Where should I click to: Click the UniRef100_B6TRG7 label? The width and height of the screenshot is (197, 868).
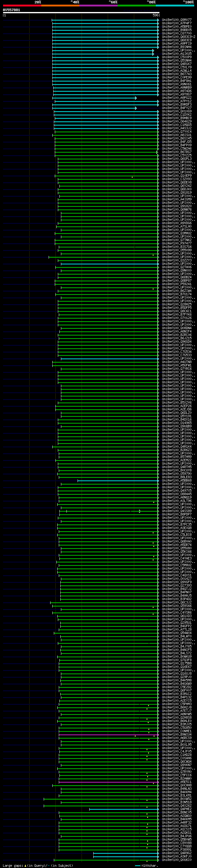(176, 152)
